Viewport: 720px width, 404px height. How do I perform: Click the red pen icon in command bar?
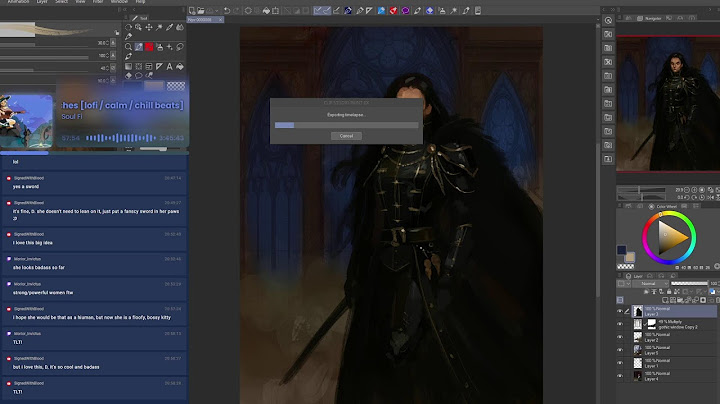tap(394, 11)
